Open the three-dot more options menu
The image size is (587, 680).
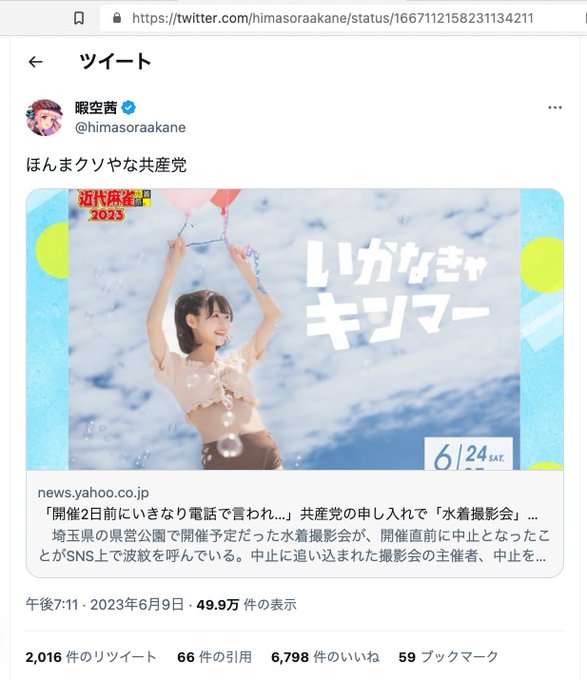554,108
